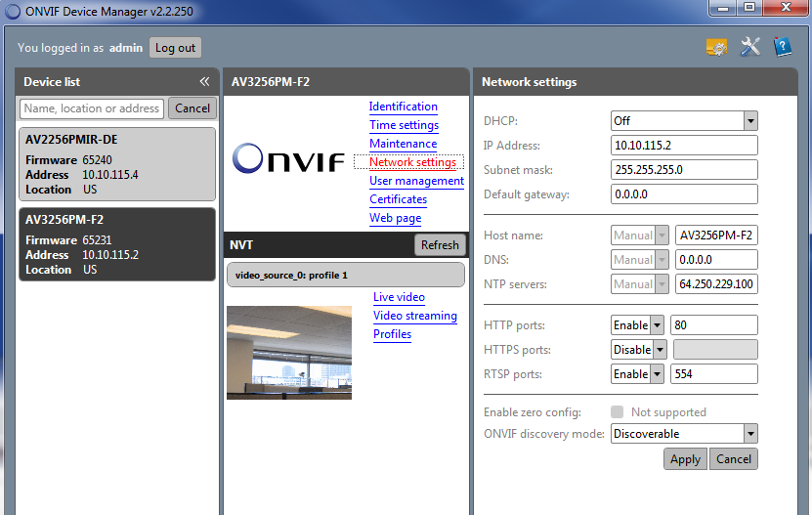The width and height of the screenshot is (812, 515).
Task: Open Video streaming settings
Action: (415, 316)
